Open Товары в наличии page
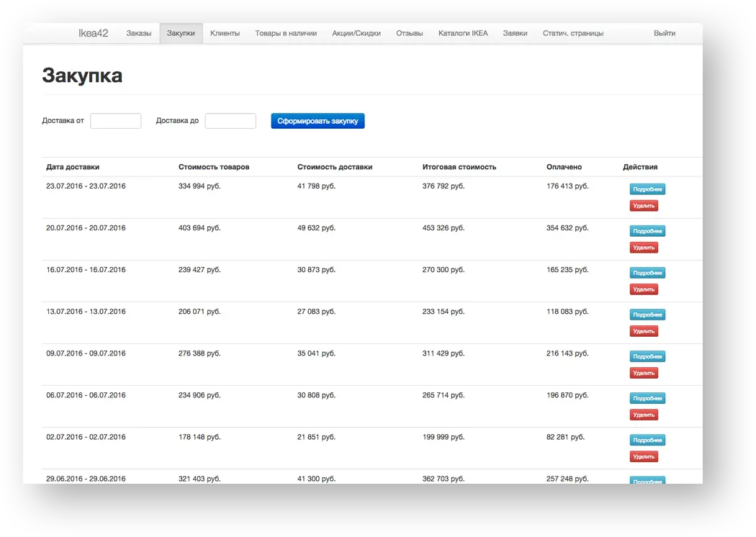This screenshot has width=756, height=537. click(x=286, y=33)
